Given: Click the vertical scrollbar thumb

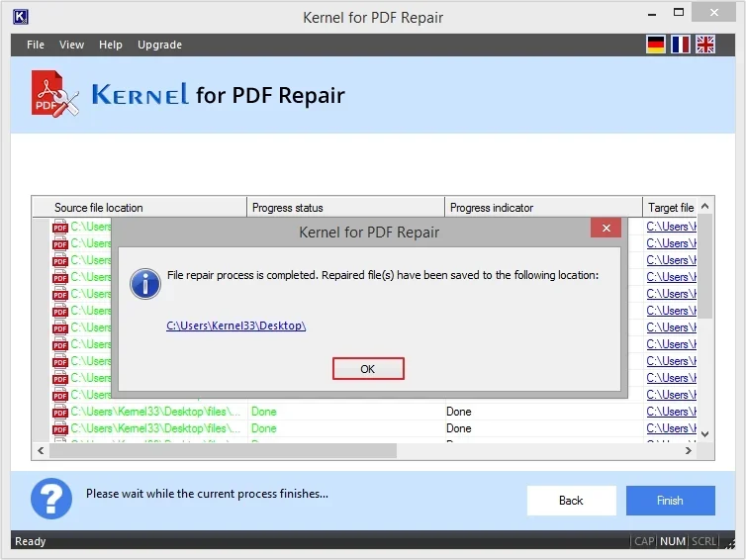Looking at the screenshot, I should [705, 266].
